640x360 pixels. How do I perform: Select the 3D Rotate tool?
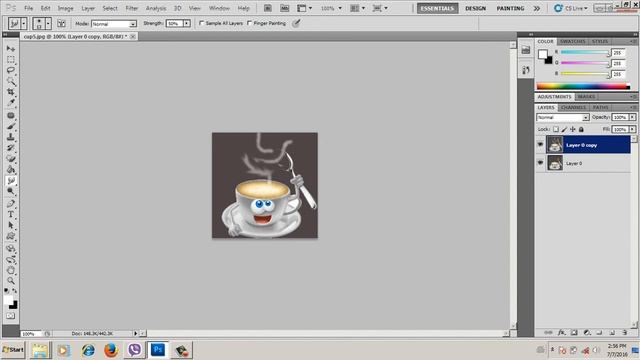click(x=11, y=249)
